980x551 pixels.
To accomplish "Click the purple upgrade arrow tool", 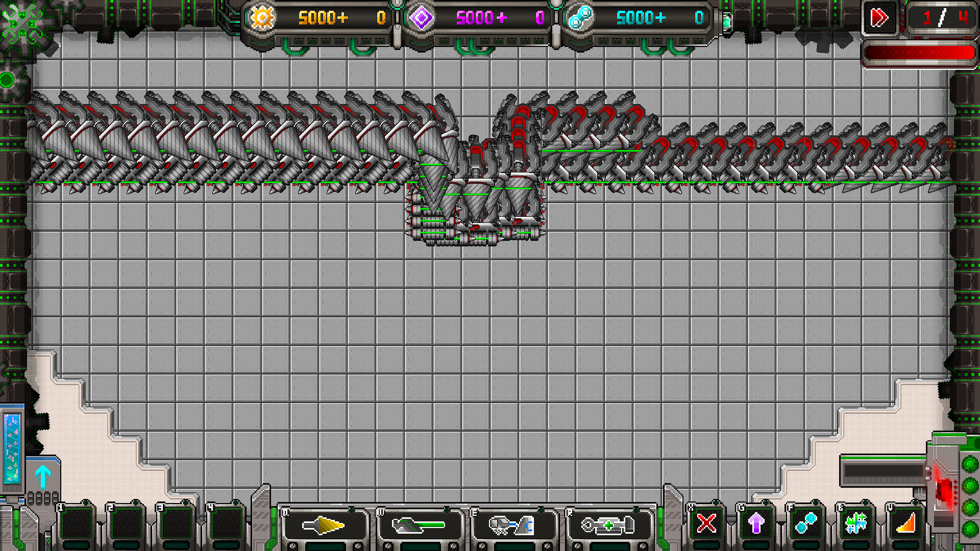I will (x=756, y=523).
